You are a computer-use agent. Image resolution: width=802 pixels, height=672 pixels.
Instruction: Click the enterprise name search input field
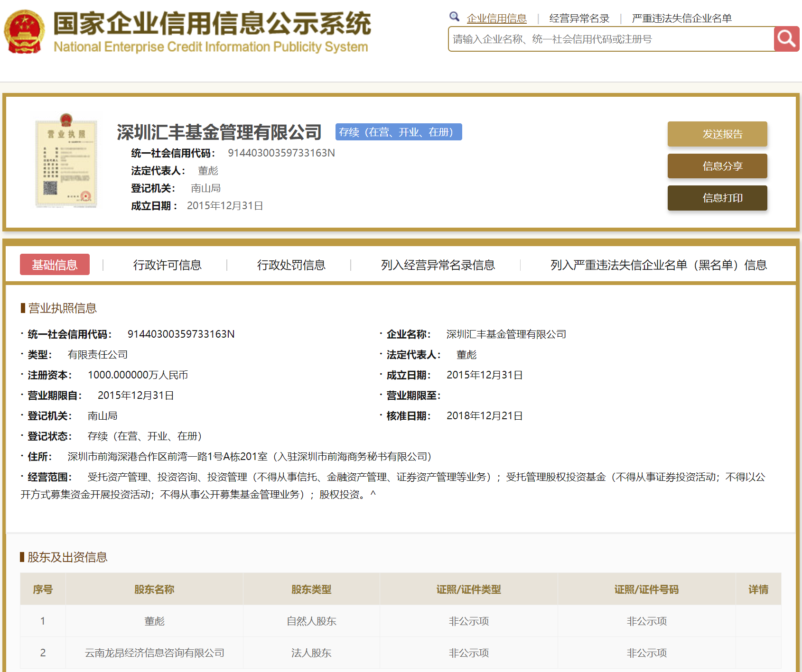(611, 39)
